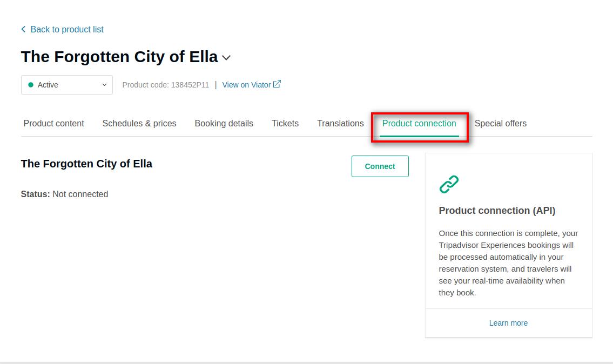Select the Tickets tab
Screen dimensions: 613x364
click(285, 124)
